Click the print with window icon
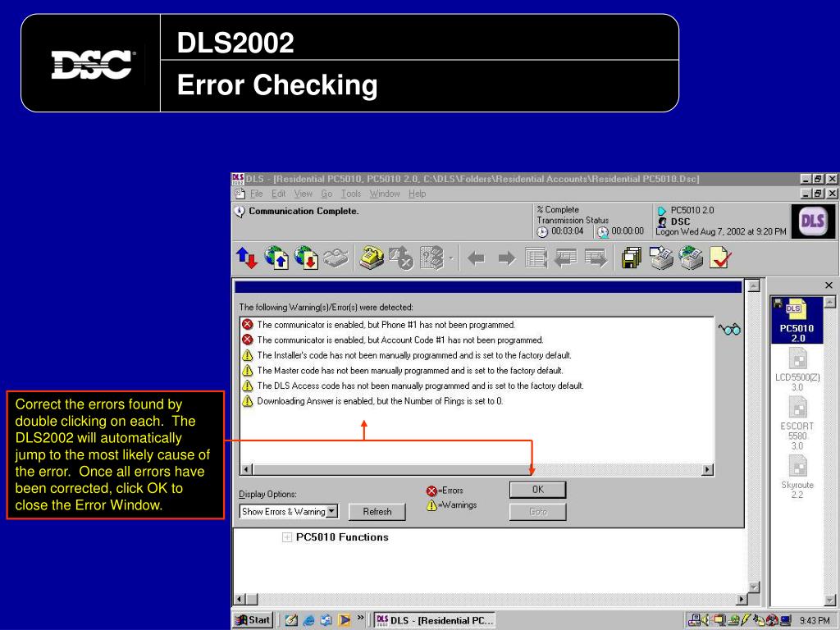Image resolution: width=840 pixels, height=630 pixels. 661,258
